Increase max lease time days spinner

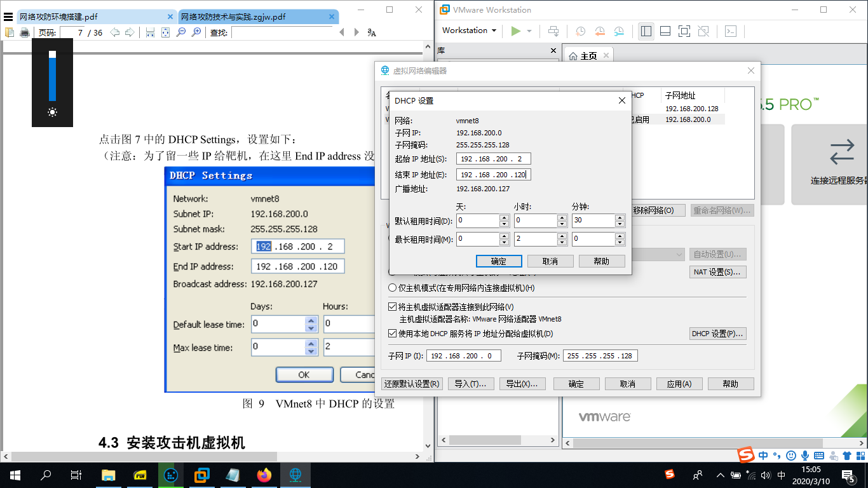pos(504,236)
